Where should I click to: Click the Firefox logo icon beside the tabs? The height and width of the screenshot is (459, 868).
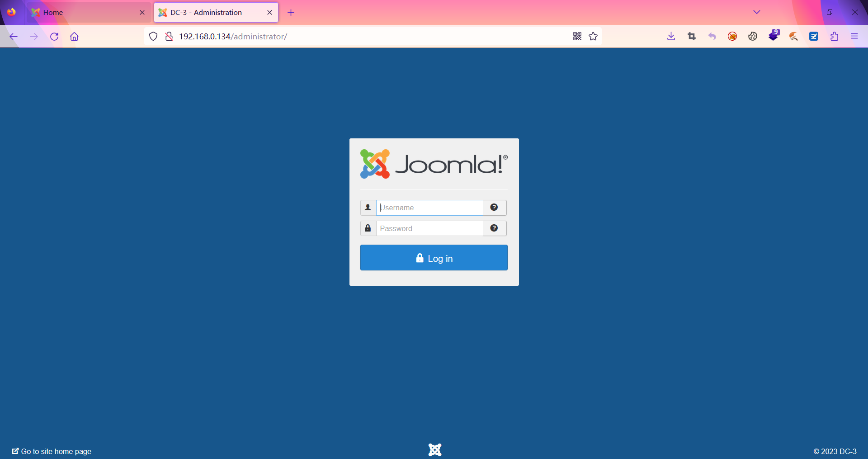pos(11,12)
